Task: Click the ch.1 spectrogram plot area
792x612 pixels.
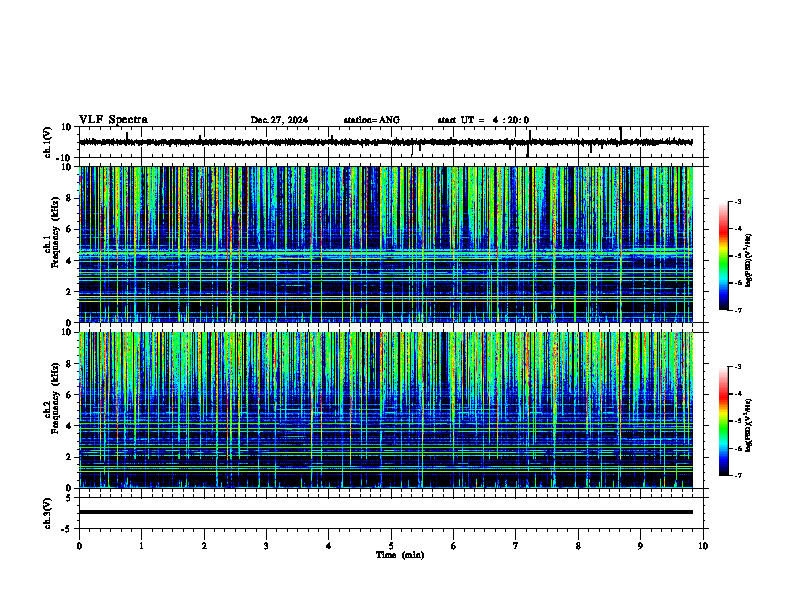Action: coord(386,244)
